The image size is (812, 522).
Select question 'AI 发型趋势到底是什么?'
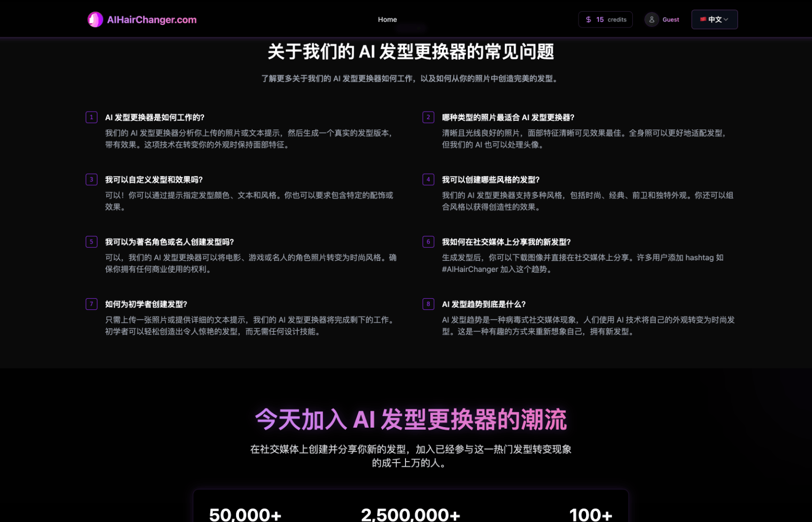tap(484, 304)
